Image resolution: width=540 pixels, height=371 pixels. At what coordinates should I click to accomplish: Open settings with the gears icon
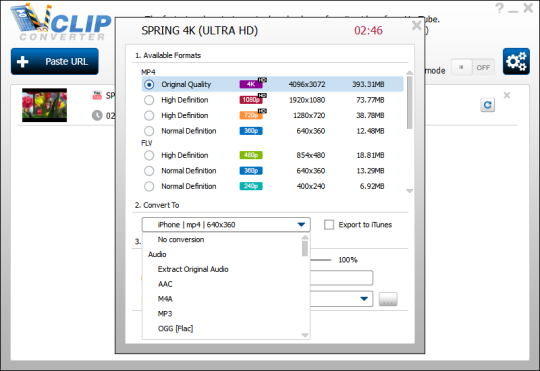click(x=516, y=62)
